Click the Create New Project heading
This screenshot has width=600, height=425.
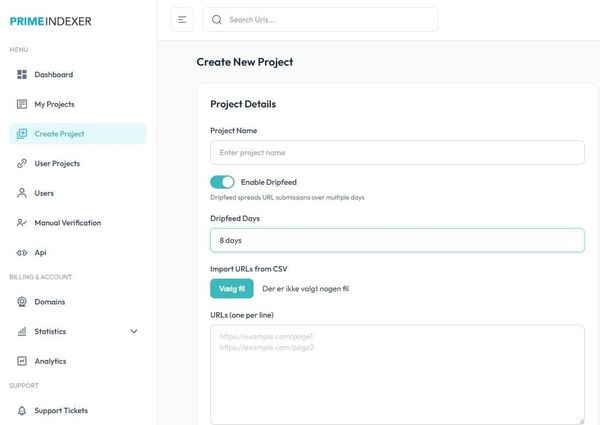tap(245, 62)
